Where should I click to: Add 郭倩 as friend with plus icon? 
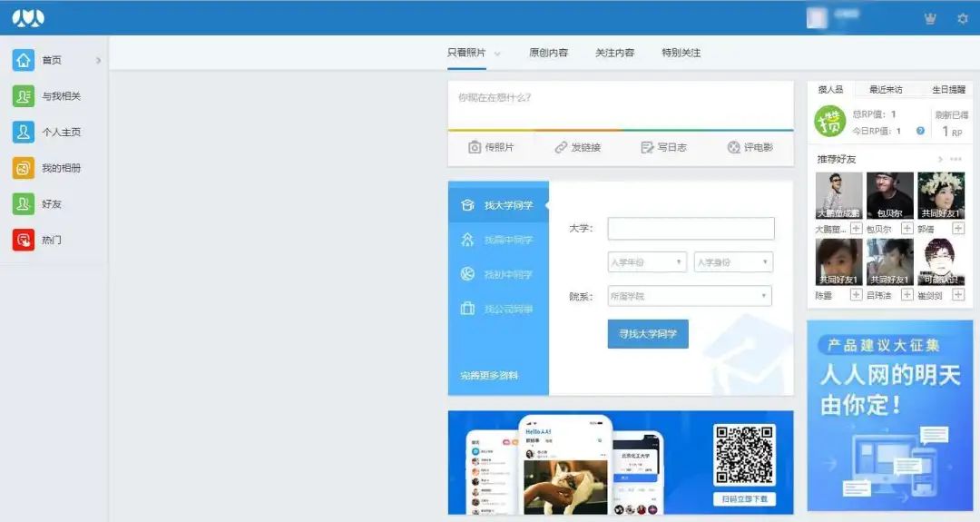tap(957, 229)
